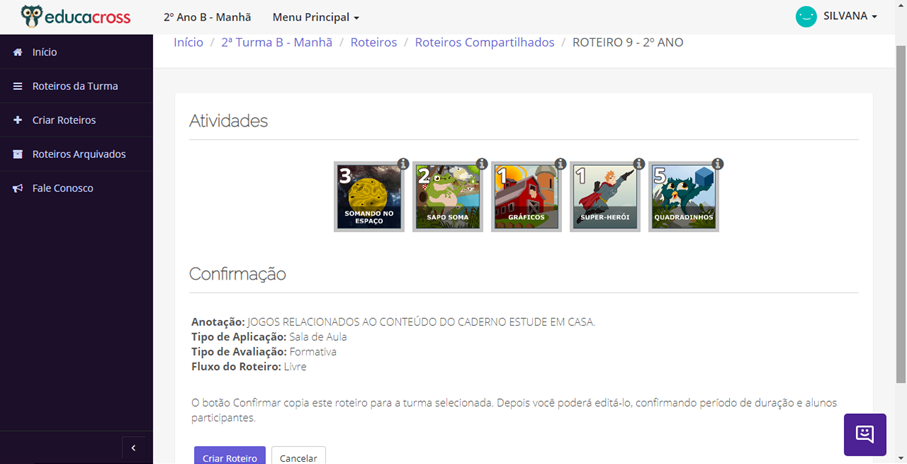Click the Criar Roteiros plus icon

tap(18, 120)
